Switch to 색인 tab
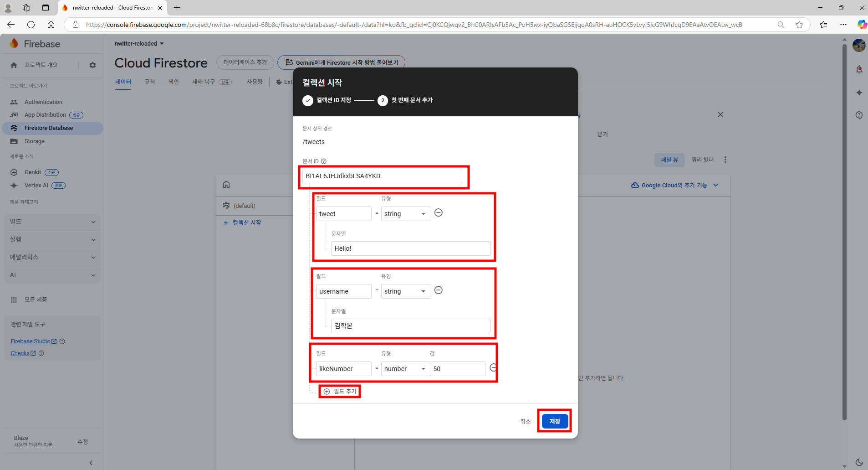The image size is (868, 470). pos(174,82)
